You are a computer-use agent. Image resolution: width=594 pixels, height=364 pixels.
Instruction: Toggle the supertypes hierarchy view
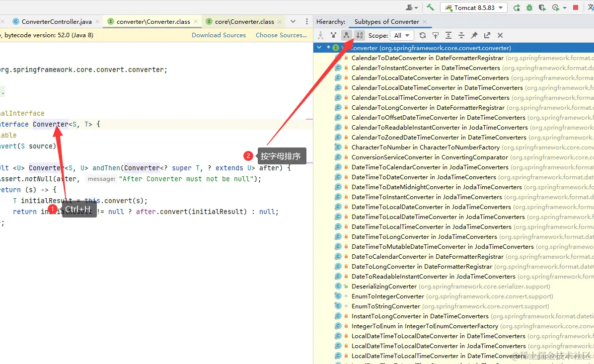click(333, 35)
